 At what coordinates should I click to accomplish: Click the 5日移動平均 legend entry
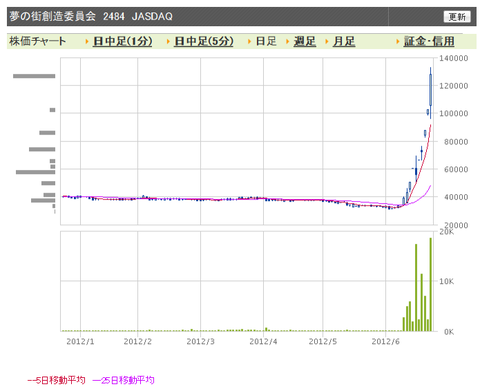56,380
